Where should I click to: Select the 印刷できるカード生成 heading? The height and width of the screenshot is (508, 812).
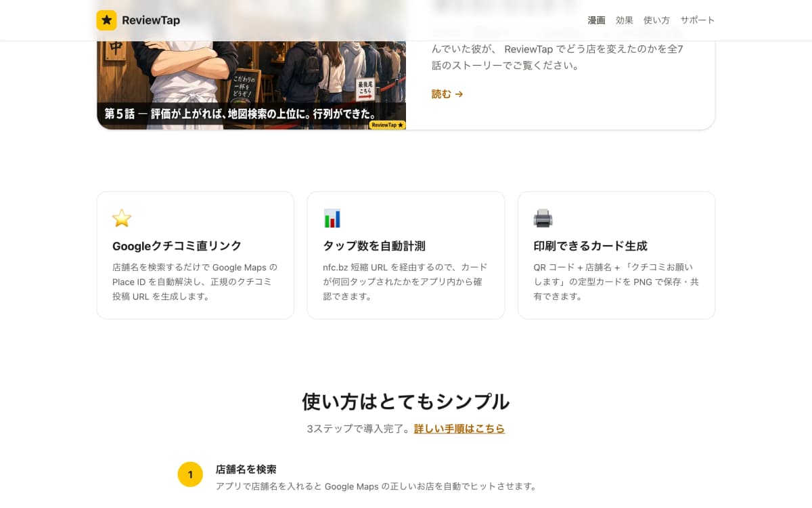click(591, 246)
